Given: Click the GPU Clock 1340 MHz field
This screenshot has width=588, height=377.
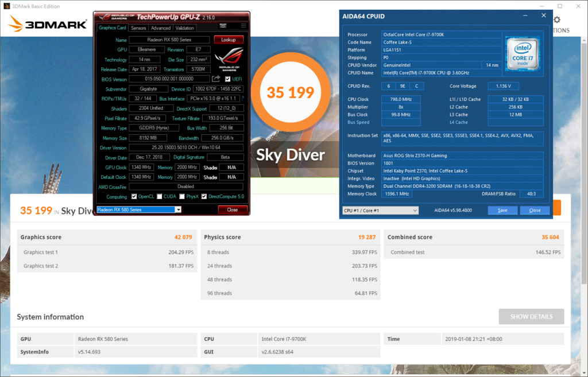Looking at the screenshot, I should pos(141,167).
